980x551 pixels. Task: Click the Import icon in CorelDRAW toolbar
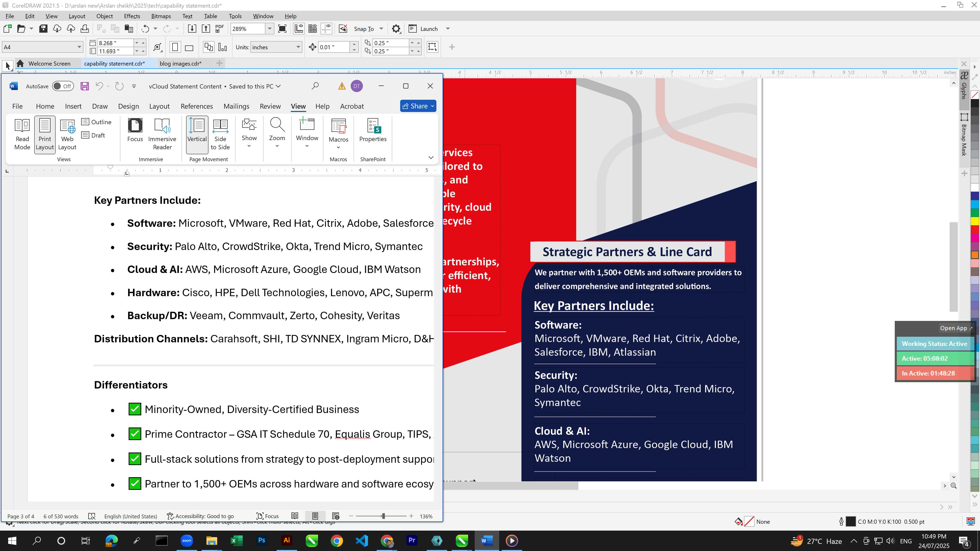192,29
